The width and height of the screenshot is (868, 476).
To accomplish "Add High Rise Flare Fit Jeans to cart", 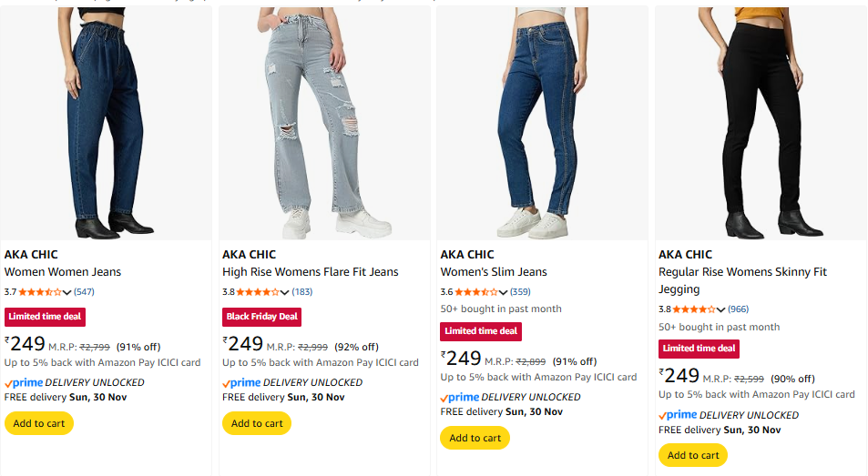I will click(x=257, y=423).
